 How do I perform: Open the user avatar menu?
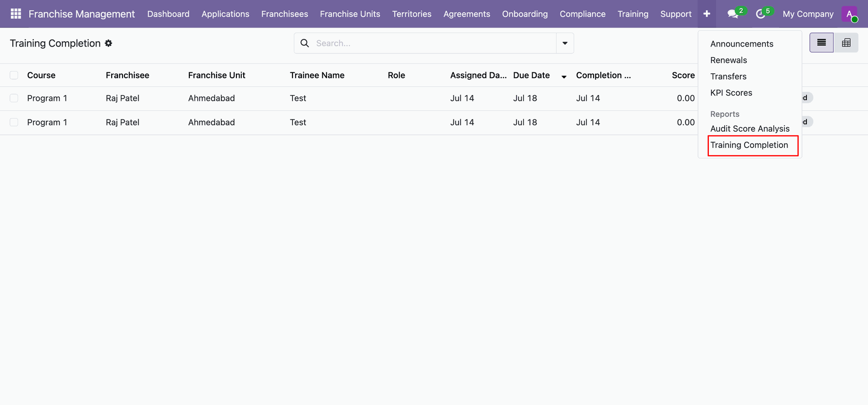pos(849,14)
